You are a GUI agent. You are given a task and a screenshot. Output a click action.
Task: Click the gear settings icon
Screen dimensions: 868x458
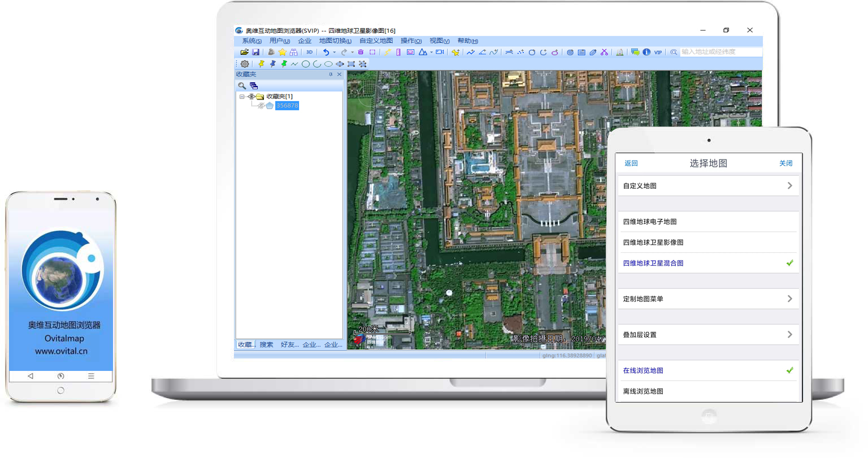coord(245,64)
